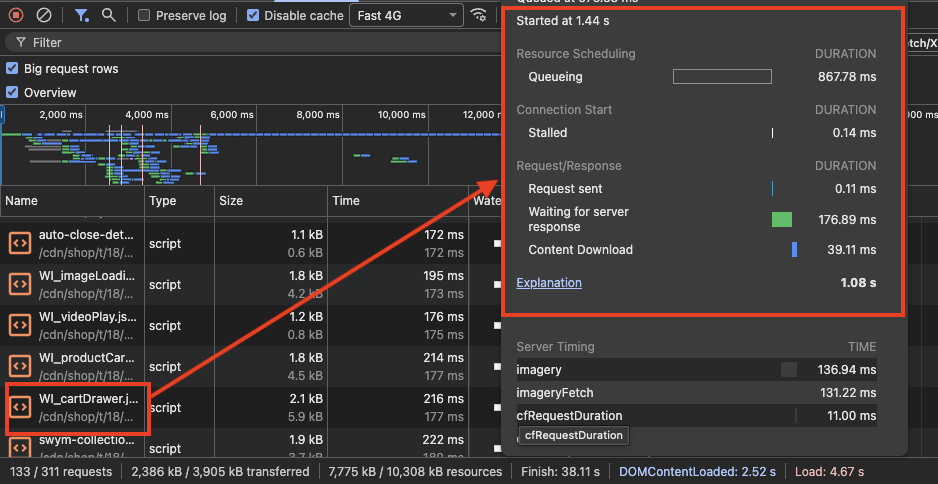Screen dimensions: 938x484
Task: Click 4,000 ms overview timeline marker
Action: (x=147, y=114)
